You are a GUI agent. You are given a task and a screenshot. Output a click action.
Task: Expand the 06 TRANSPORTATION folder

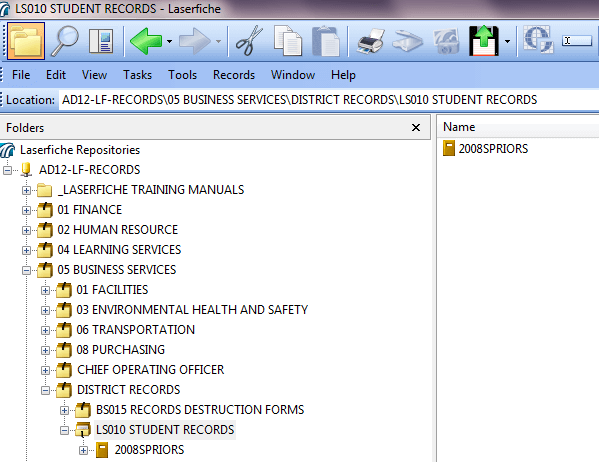(x=45, y=331)
